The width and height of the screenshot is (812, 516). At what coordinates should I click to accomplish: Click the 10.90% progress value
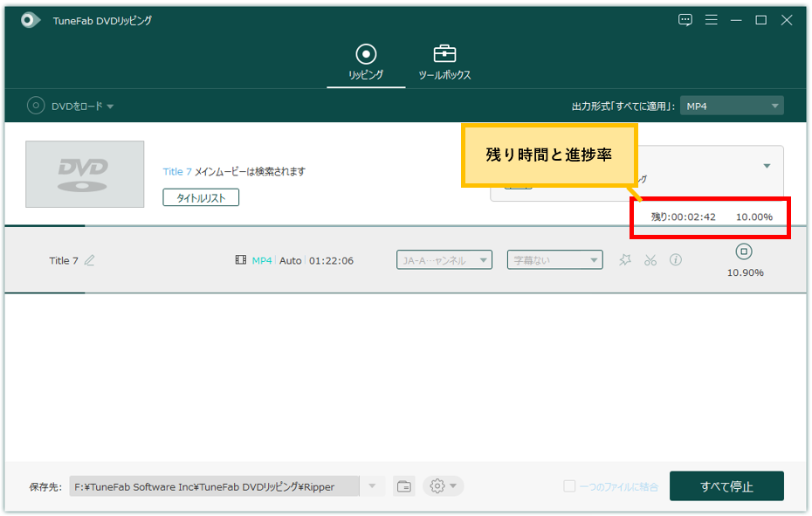[745, 272]
